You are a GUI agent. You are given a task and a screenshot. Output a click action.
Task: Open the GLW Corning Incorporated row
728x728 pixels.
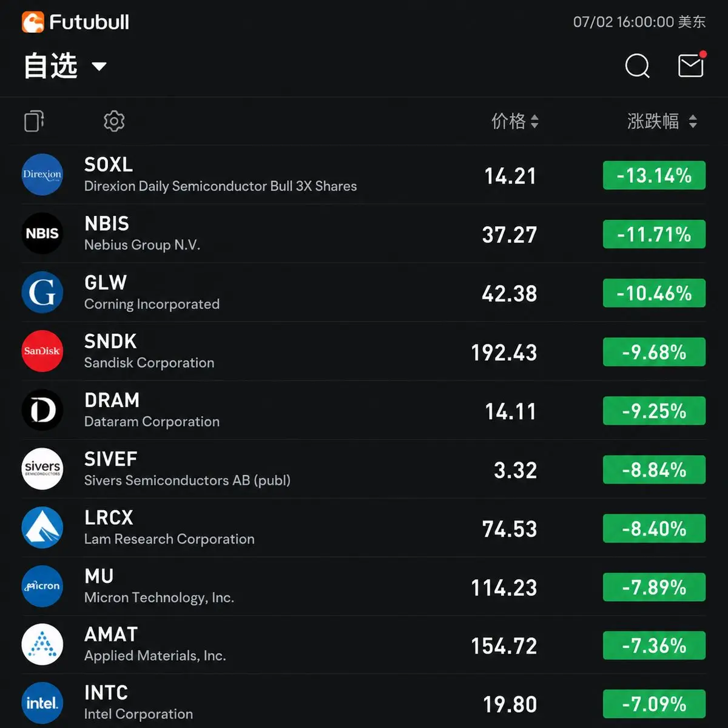pos(364,292)
